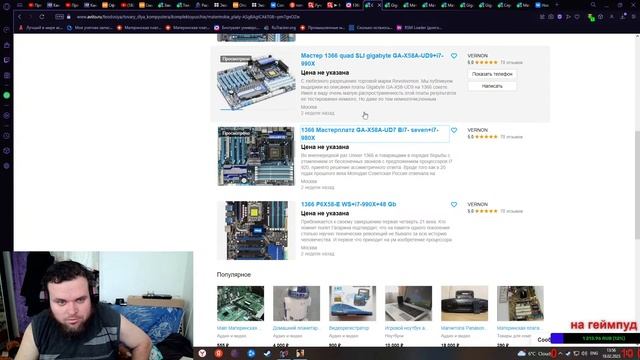The width and height of the screenshot is (640, 360).
Task: Close the active browser tab
Action: pyautogui.click(x=379, y=5)
